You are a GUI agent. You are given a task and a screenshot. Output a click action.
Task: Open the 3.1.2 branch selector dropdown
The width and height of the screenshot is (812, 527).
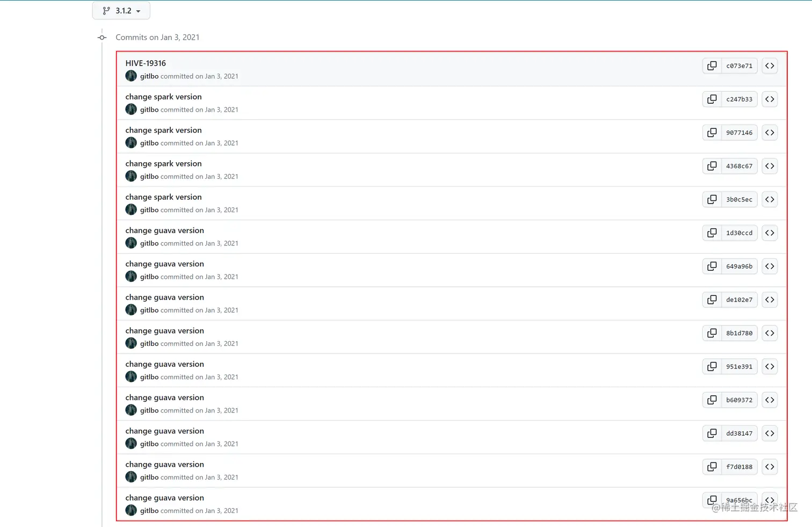point(121,10)
